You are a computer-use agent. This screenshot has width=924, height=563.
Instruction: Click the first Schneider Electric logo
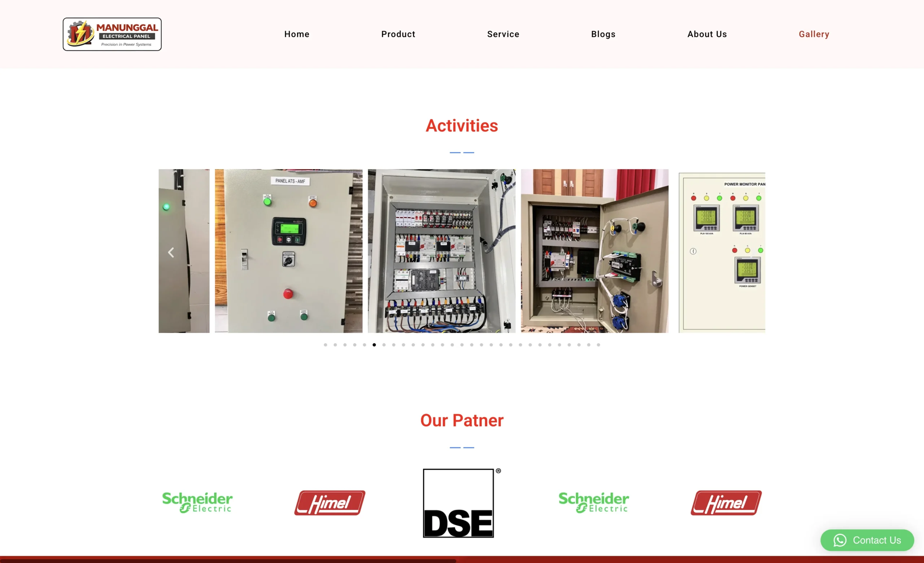click(197, 502)
